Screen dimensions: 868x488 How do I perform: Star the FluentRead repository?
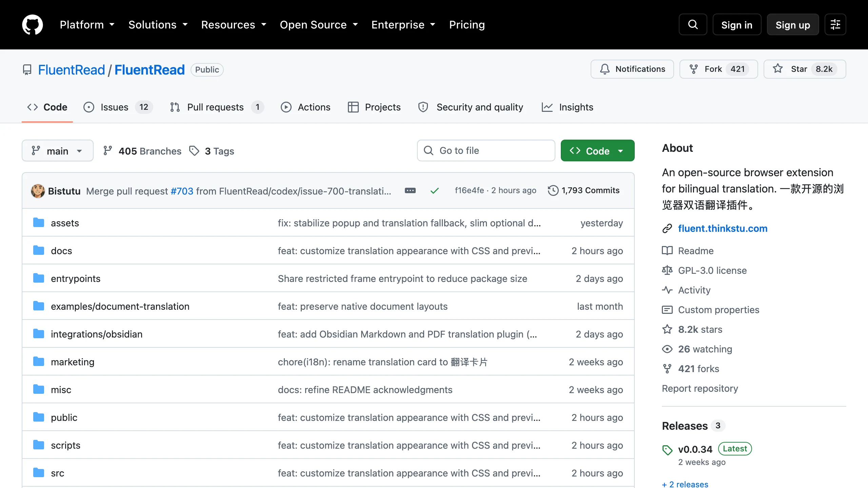805,69
